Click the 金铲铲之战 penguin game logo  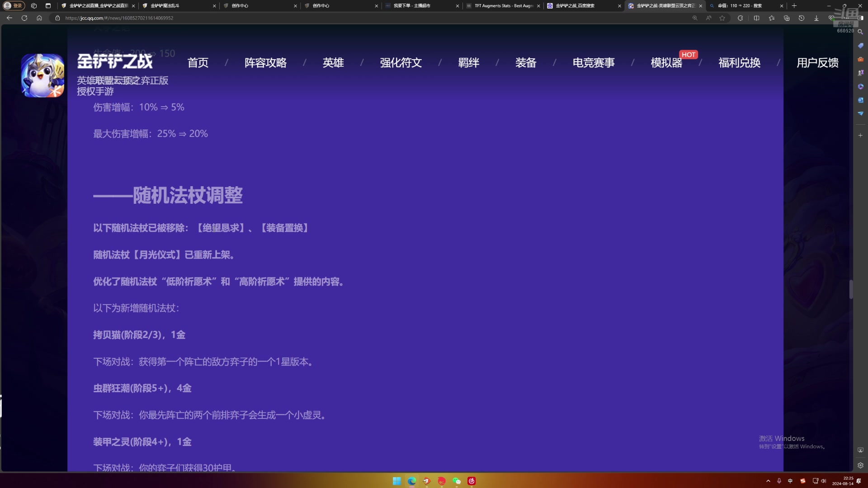(x=42, y=75)
